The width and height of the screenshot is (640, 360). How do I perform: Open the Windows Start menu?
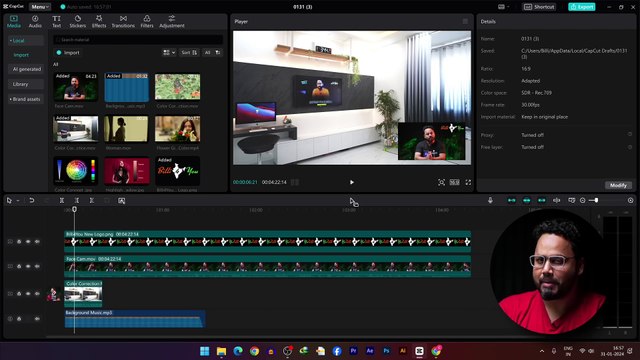(205, 351)
